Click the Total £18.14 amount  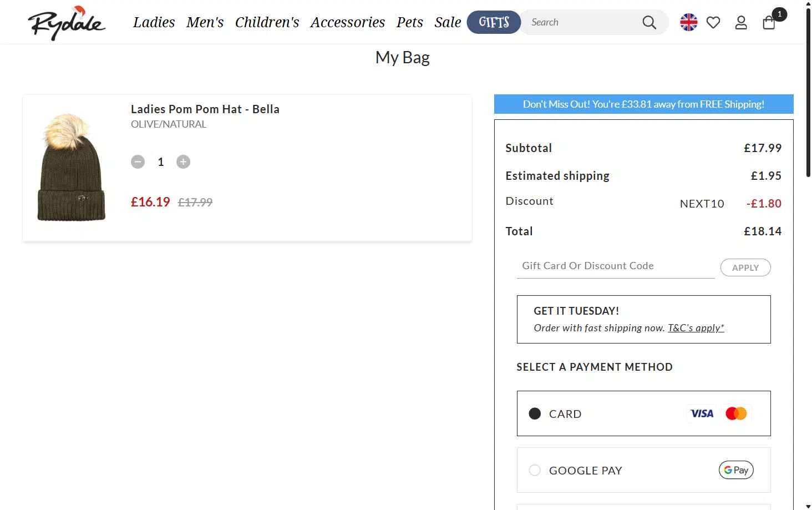pyautogui.click(x=763, y=231)
